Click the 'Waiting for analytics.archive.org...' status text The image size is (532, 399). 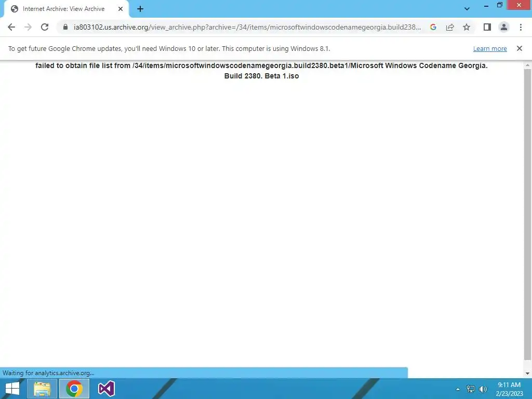[48, 373]
